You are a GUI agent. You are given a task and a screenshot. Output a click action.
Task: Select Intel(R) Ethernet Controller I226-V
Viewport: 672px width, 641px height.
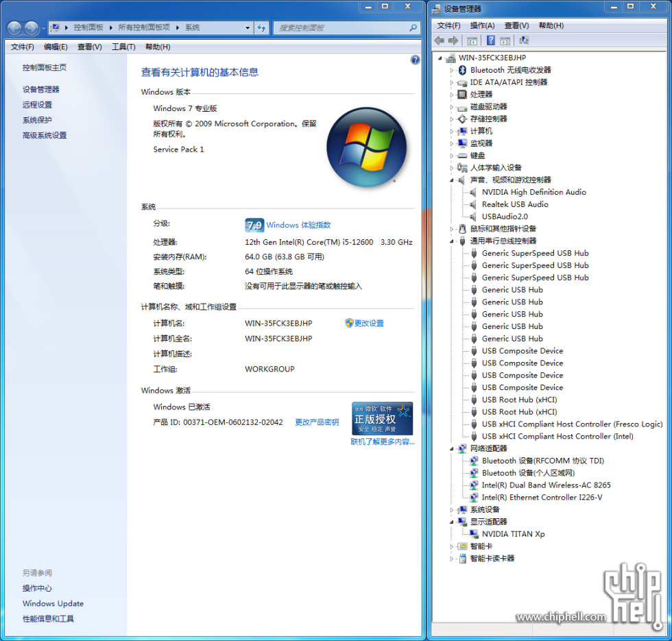click(x=542, y=498)
